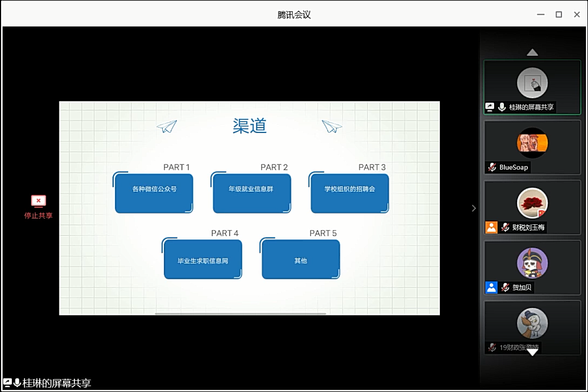Select BlueSoap's video avatar thumbnail
The width and height of the screenshot is (588, 392).
[532, 143]
